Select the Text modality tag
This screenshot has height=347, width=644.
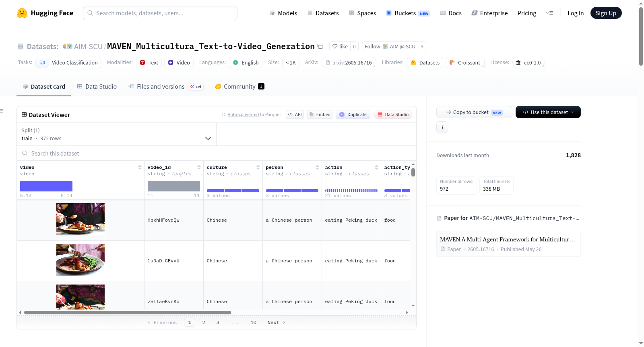(x=149, y=62)
